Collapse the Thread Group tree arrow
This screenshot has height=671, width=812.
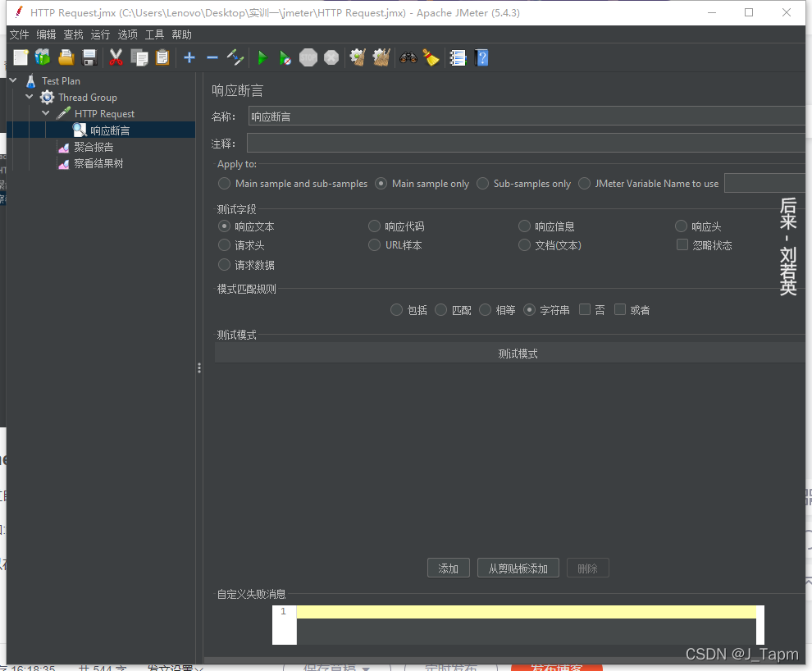30,97
